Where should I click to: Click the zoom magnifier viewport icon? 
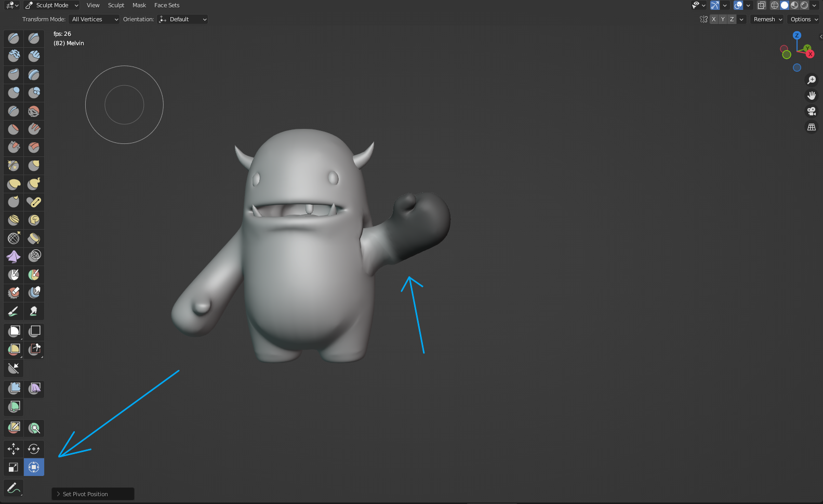click(x=812, y=80)
